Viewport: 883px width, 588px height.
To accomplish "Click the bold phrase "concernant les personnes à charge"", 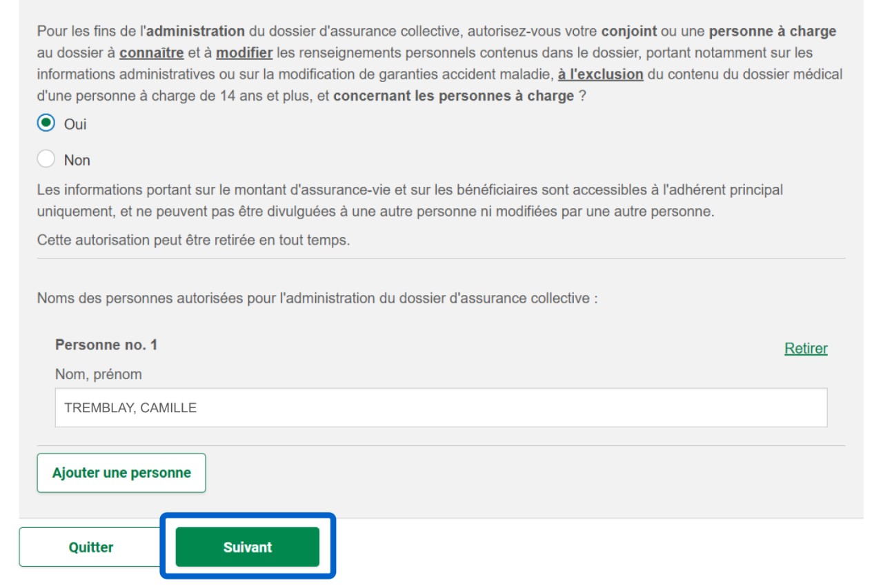I will [454, 97].
